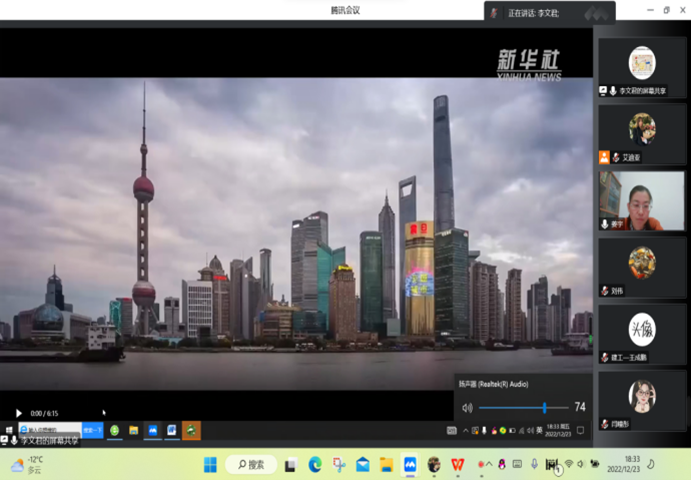Image resolution: width=691 pixels, height=480 pixels.
Task: Select 李文君的屏幕共享 participant tile
Action: (642, 68)
